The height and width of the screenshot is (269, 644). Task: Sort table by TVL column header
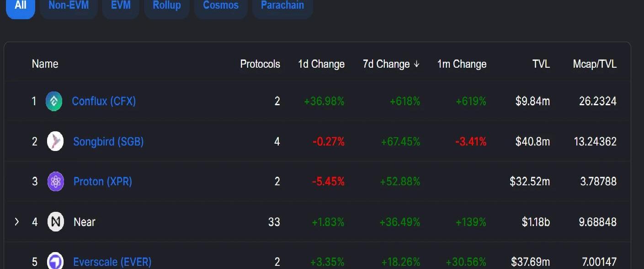pos(541,64)
